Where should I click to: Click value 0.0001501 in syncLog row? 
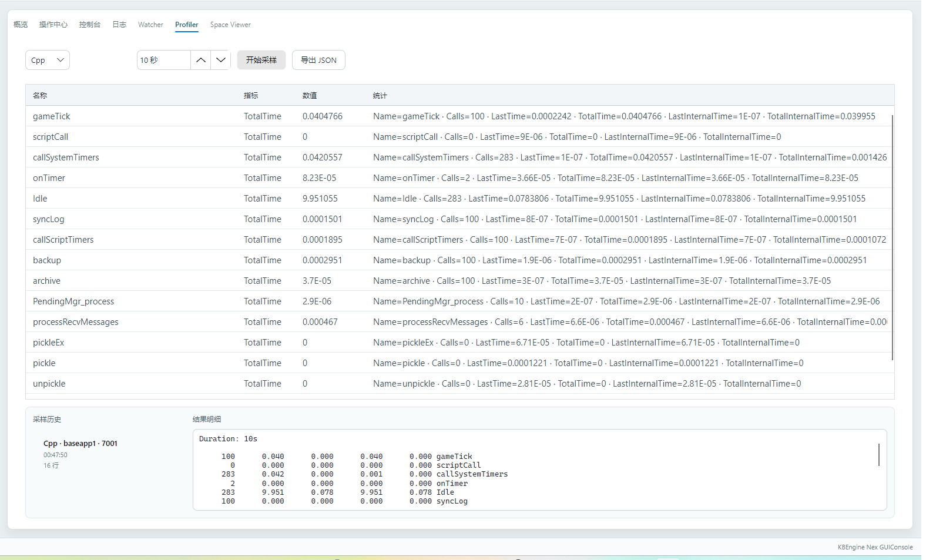323,219
